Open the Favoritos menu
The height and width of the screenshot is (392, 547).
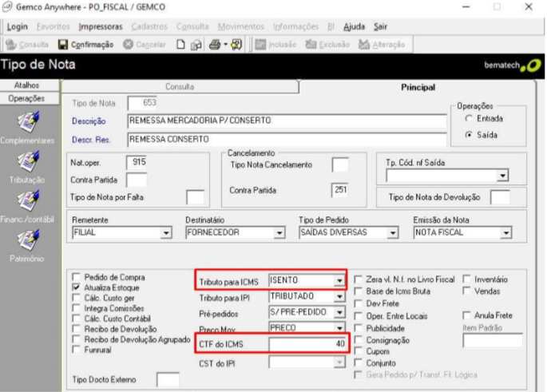53,27
